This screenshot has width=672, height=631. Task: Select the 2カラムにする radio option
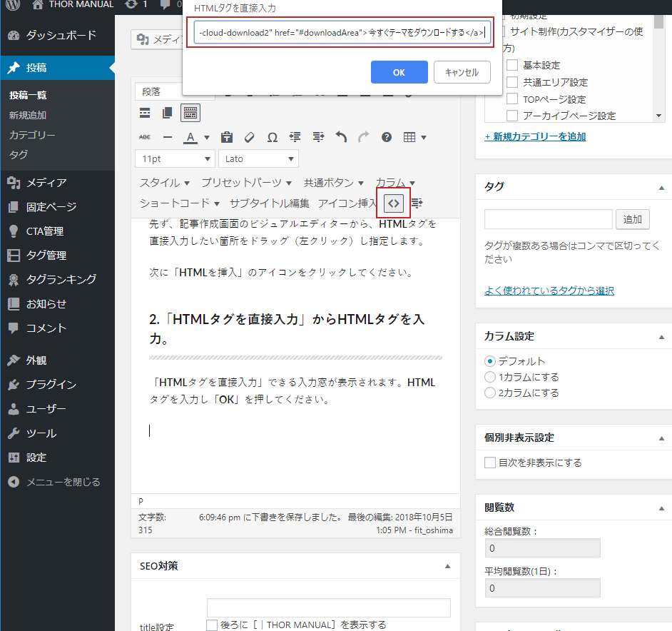click(x=490, y=393)
